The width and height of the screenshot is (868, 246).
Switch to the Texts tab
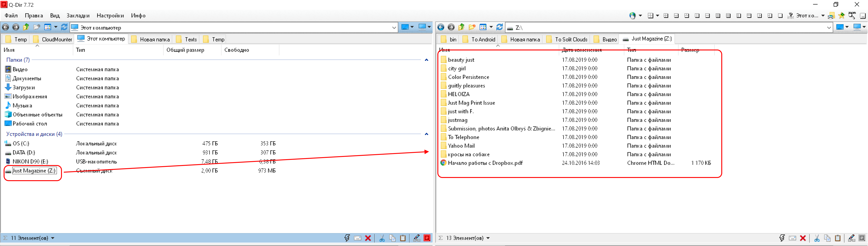coord(190,39)
